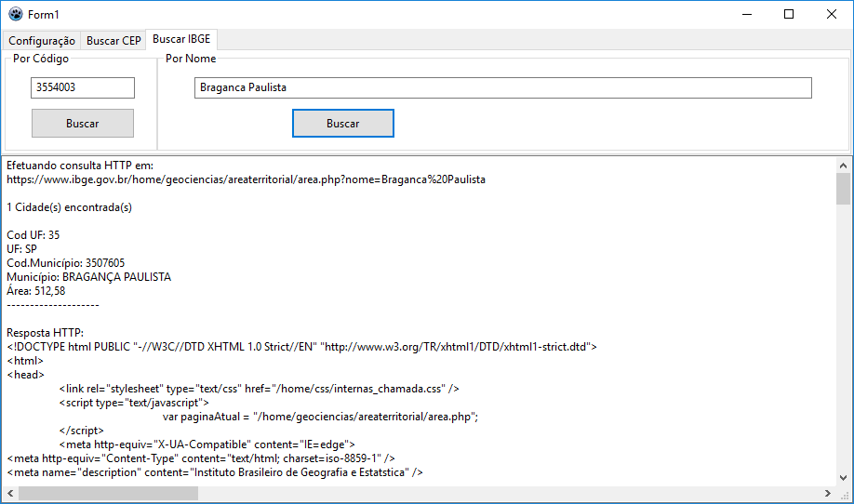
Task: Click the 'Efetuando consulta HTTP em:' line
Action: pos(80,166)
